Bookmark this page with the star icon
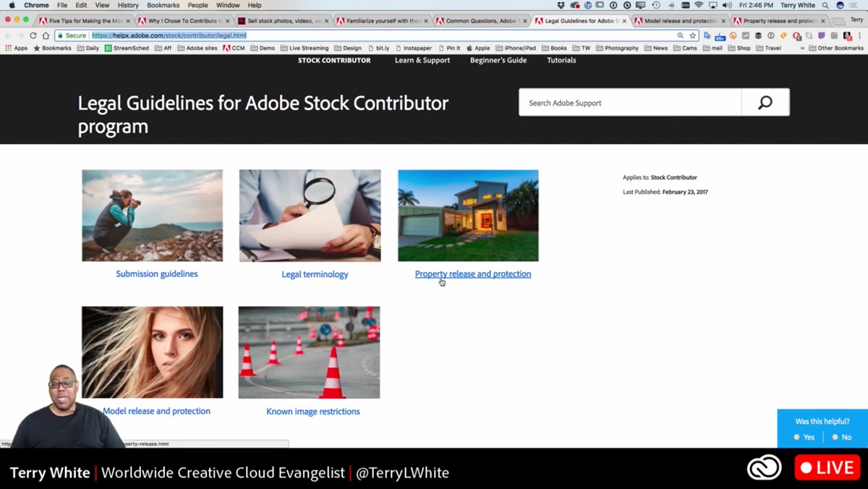The width and height of the screenshot is (868, 489). click(693, 35)
